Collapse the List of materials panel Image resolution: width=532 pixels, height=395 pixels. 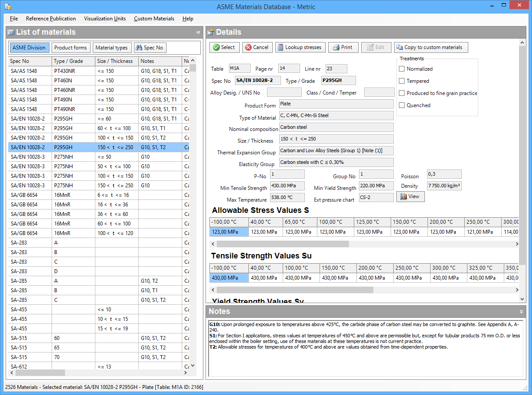pos(198,32)
